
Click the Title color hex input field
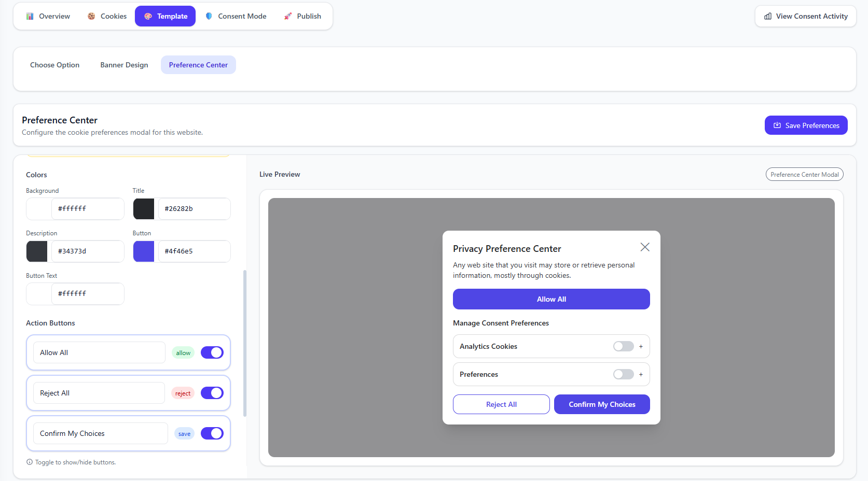pos(194,209)
